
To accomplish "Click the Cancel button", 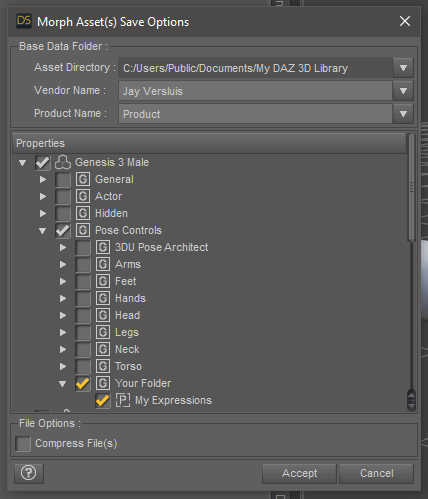I will point(377,473).
